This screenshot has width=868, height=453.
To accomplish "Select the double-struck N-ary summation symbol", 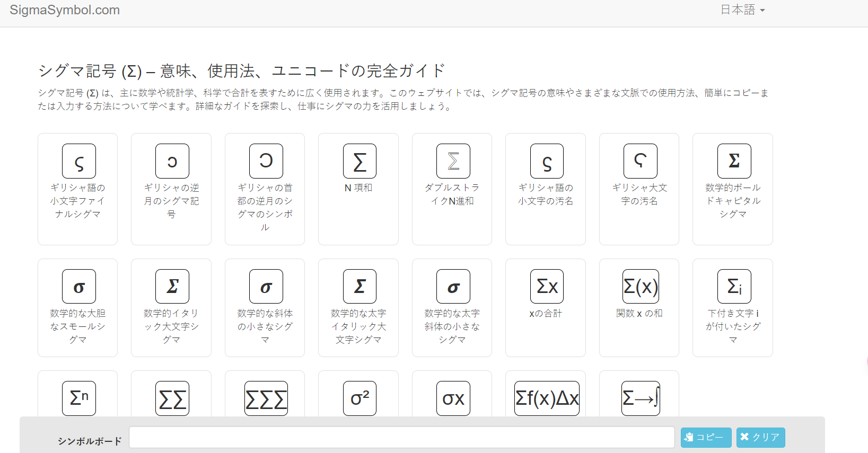I will click(x=453, y=161).
